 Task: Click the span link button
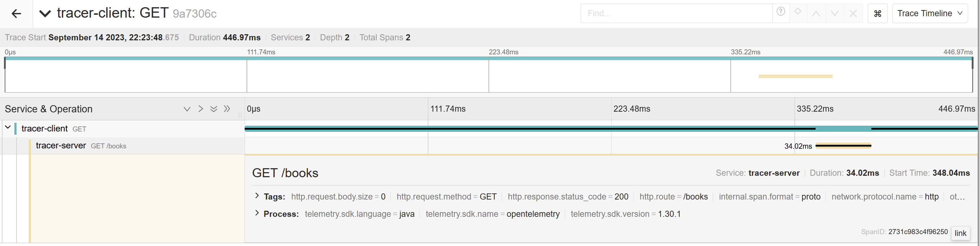(x=960, y=233)
